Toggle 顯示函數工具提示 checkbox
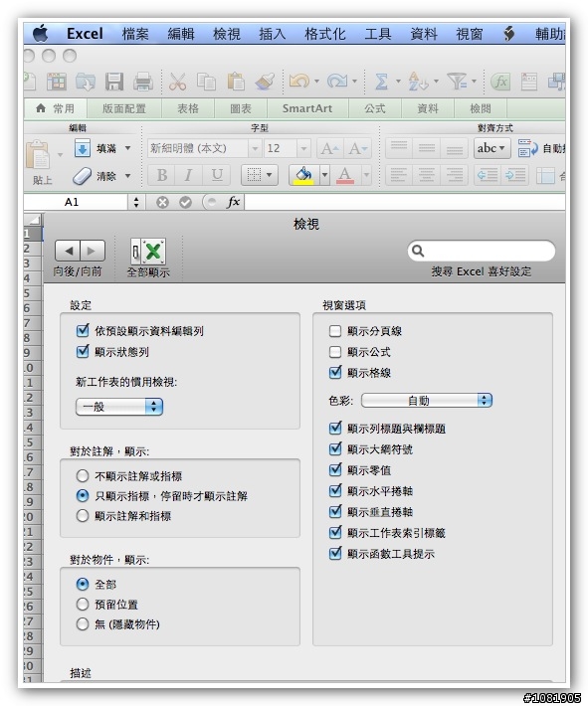Image resolution: width=588 pixels, height=706 pixels. pos(335,553)
